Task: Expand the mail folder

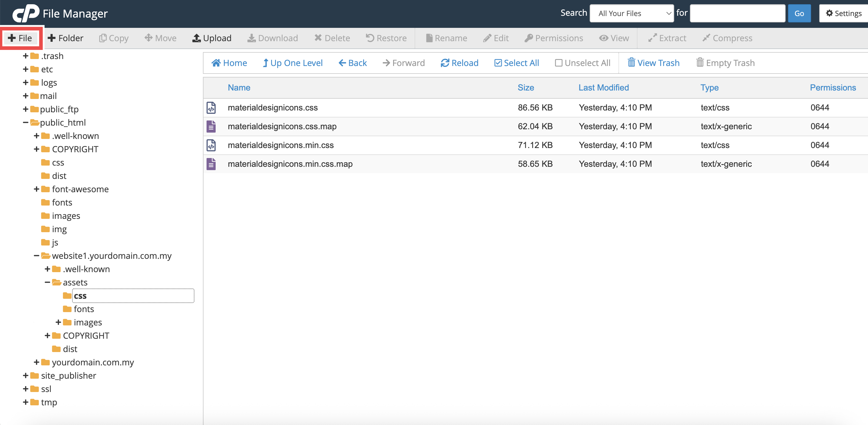Action: pyautogui.click(x=26, y=96)
